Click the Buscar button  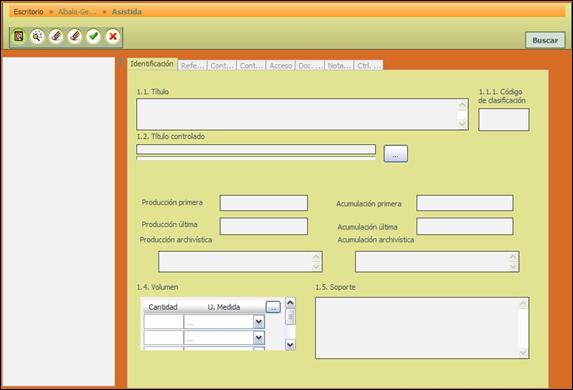coord(545,40)
